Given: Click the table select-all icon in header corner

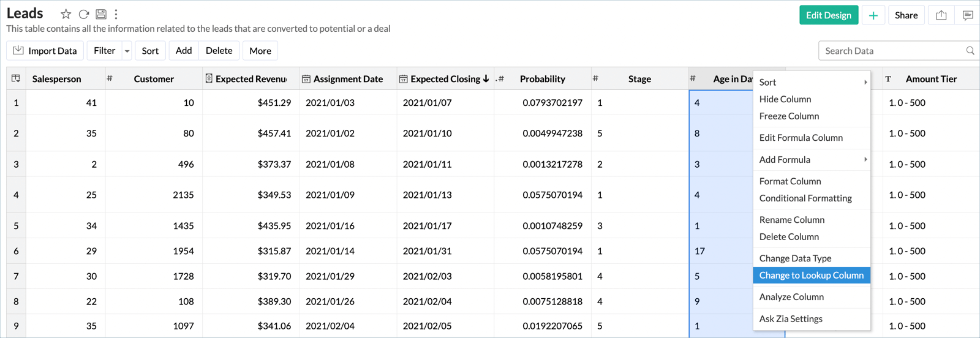Looking at the screenshot, I should tap(16, 78).
